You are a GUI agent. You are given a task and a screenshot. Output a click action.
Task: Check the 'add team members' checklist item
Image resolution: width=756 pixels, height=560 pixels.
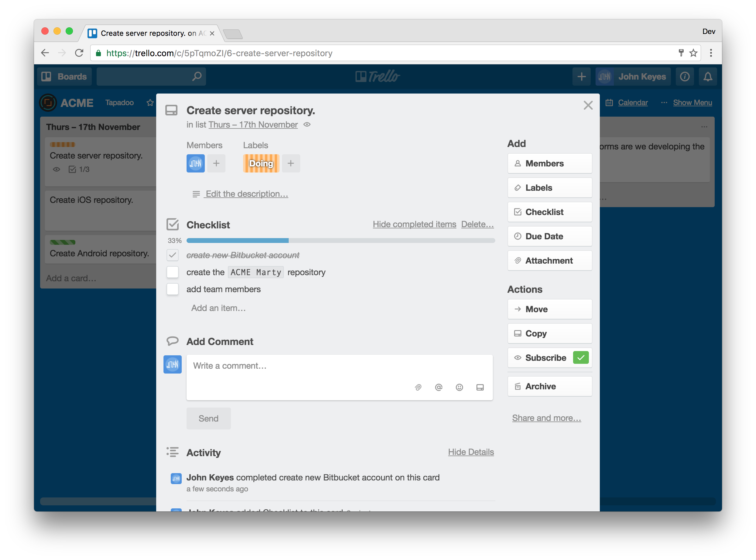pyautogui.click(x=172, y=289)
